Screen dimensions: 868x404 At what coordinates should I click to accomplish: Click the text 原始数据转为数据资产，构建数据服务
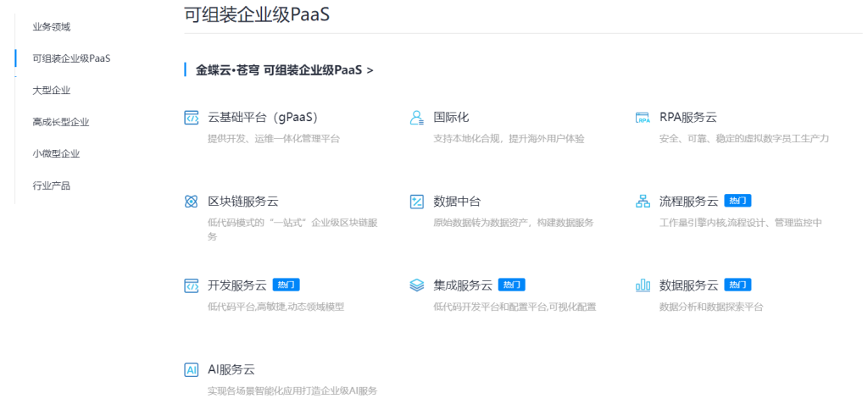click(x=513, y=223)
